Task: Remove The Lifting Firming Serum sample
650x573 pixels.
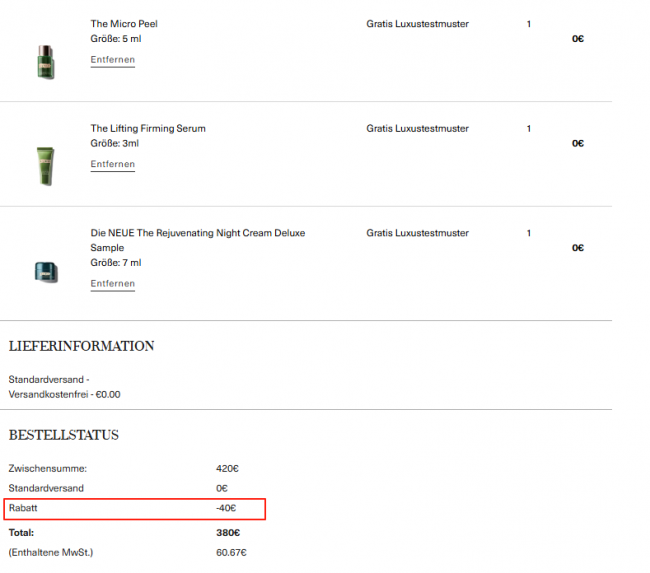Action: (x=112, y=164)
